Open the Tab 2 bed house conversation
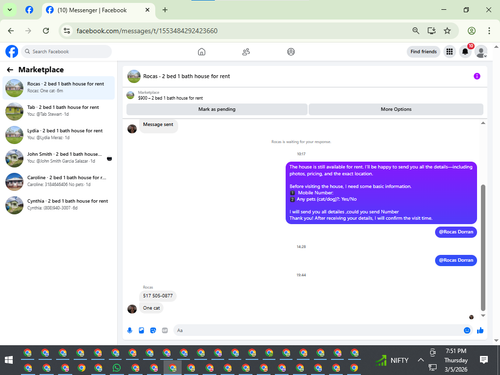Viewport: 500px width, 375px height. click(59, 111)
